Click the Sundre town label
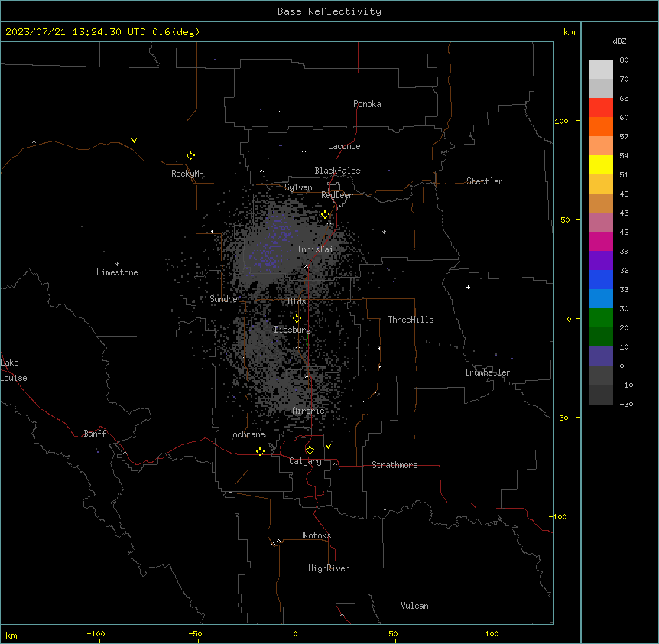This screenshot has height=644, width=659. [223, 299]
